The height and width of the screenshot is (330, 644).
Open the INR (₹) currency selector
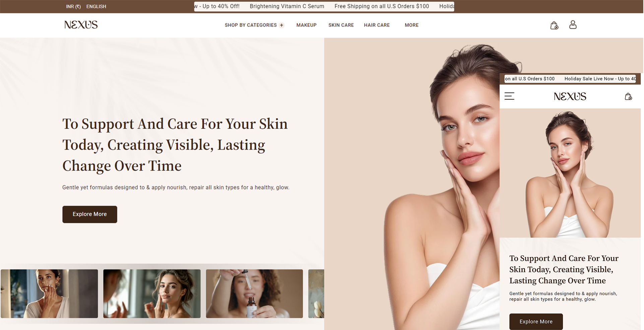[73, 6]
